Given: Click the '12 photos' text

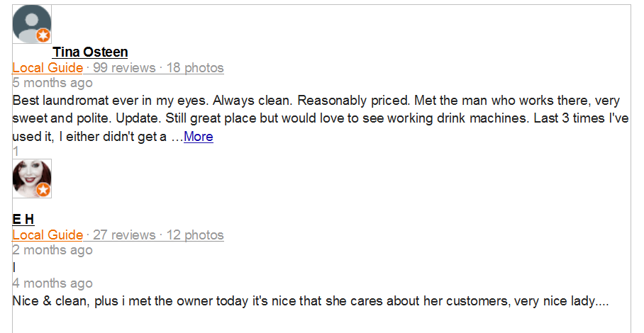Looking at the screenshot, I should point(195,235).
